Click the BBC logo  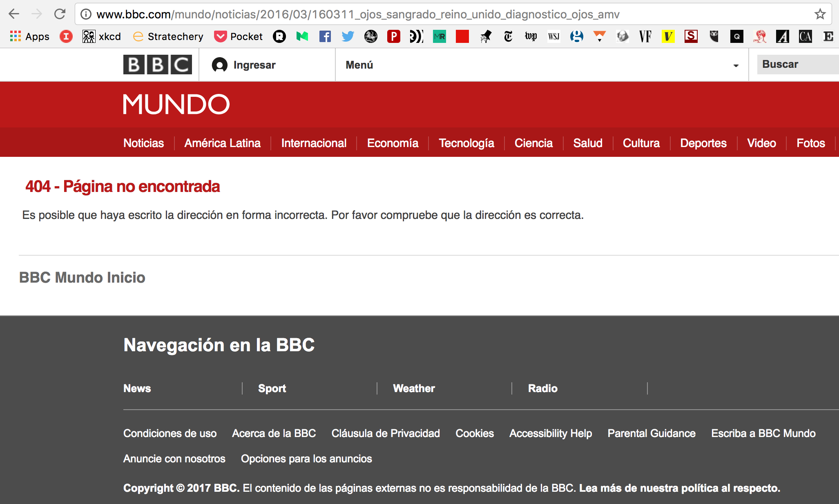click(x=157, y=65)
